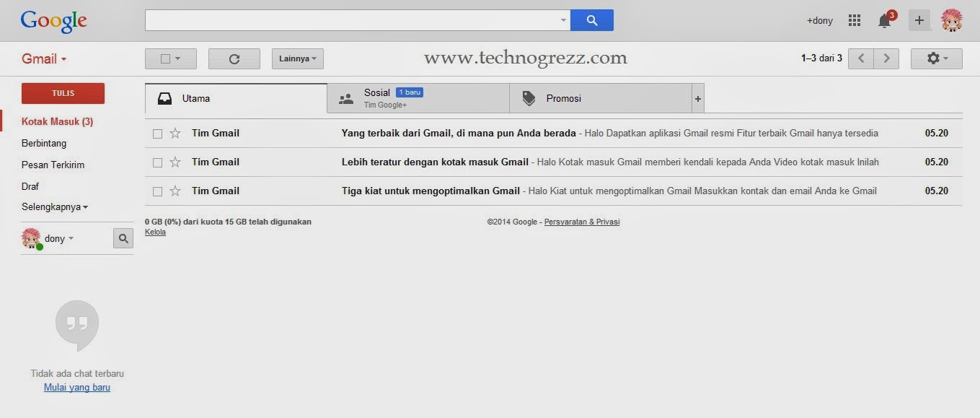Click the Mulai yang baru chat link
This screenshot has height=418, width=980.
77,388
